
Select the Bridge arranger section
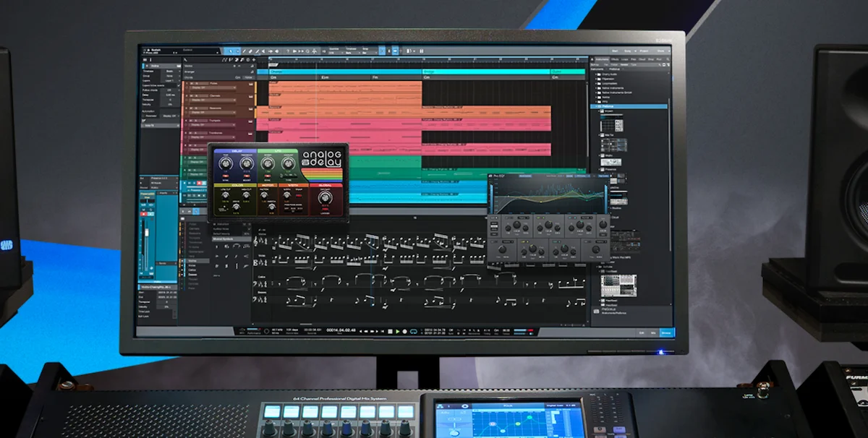[x=485, y=72]
